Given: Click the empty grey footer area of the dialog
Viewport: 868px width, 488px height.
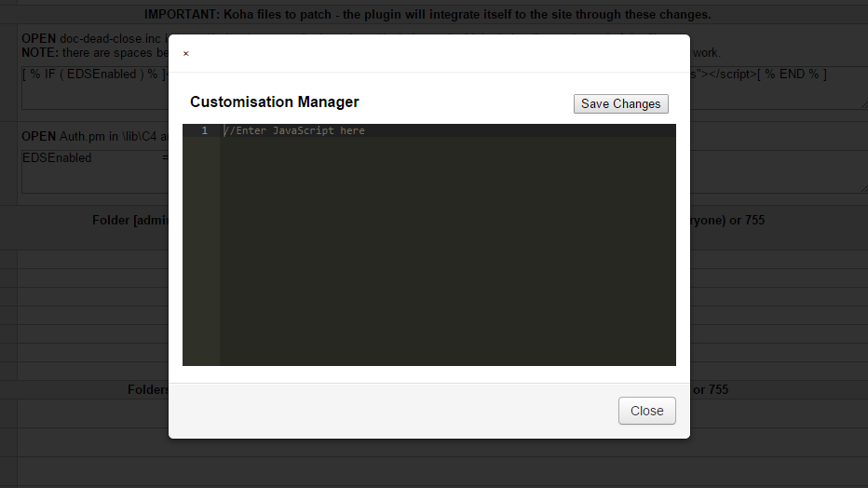Looking at the screenshot, I should coord(391,411).
